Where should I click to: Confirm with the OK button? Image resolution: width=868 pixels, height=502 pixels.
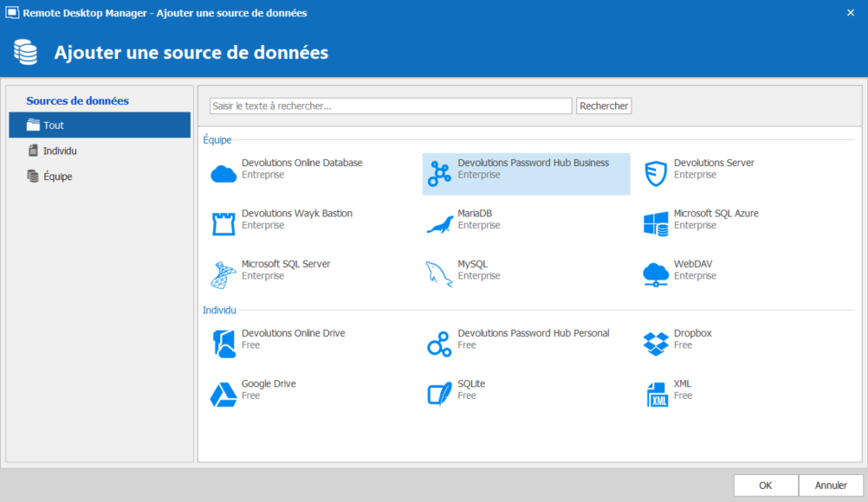[766, 486]
